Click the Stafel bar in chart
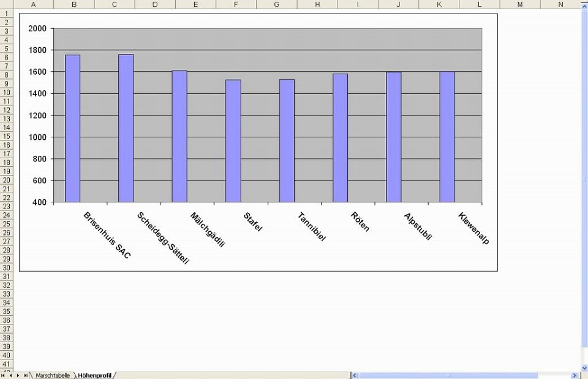 [x=233, y=141]
